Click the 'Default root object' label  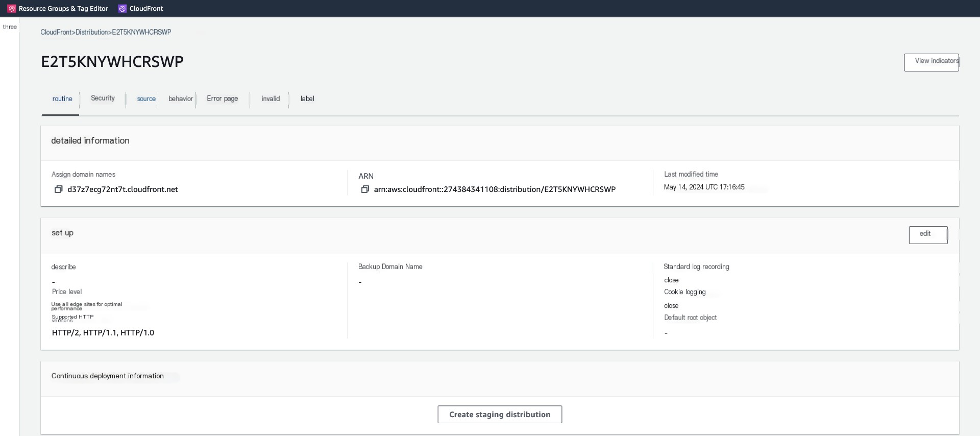click(690, 318)
